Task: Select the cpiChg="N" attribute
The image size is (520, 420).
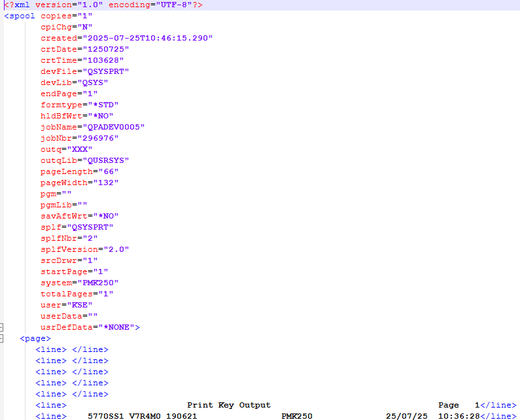Action: [66, 27]
